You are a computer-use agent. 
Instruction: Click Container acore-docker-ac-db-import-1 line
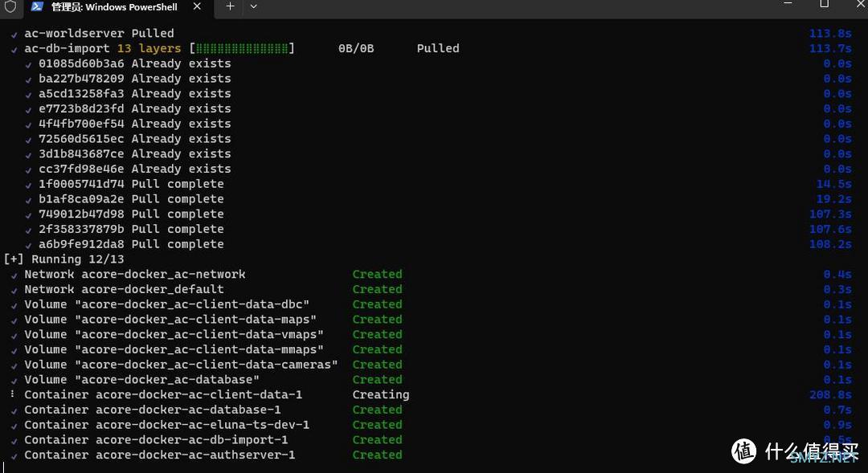click(156, 439)
